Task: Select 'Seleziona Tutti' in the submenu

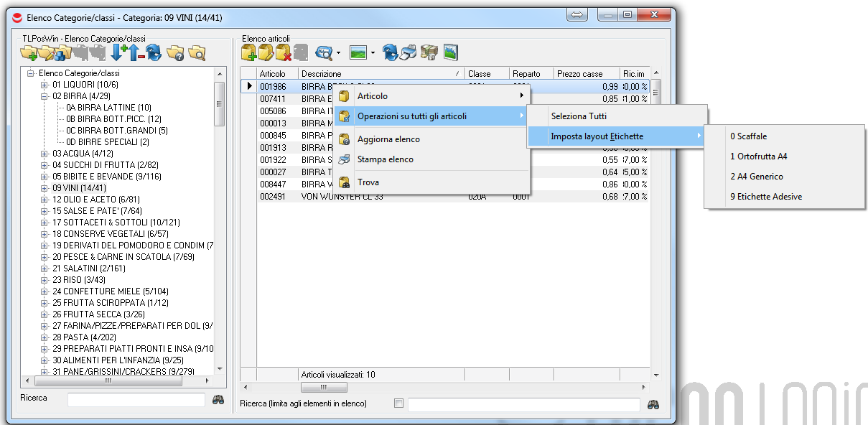Action: click(x=579, y=116)
